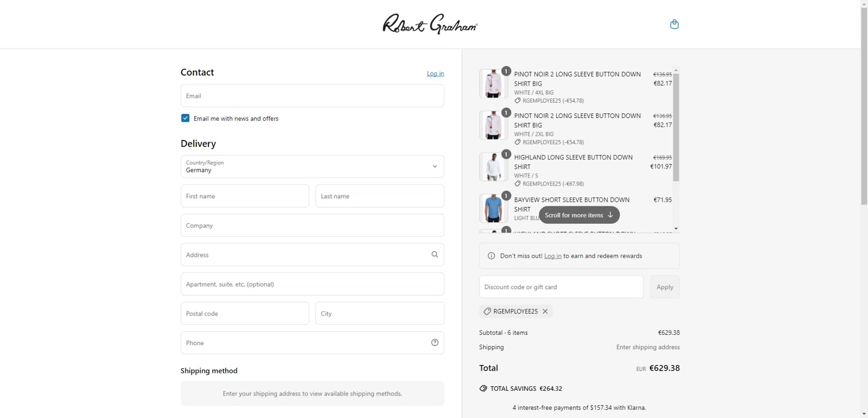Click the discount code or gift card field
This screenshot has width=868, height=418.
[561, 287]
